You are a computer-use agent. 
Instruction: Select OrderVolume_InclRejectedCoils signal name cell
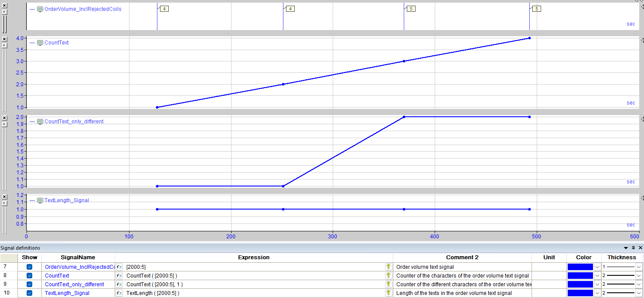click(x=78, y=267)
